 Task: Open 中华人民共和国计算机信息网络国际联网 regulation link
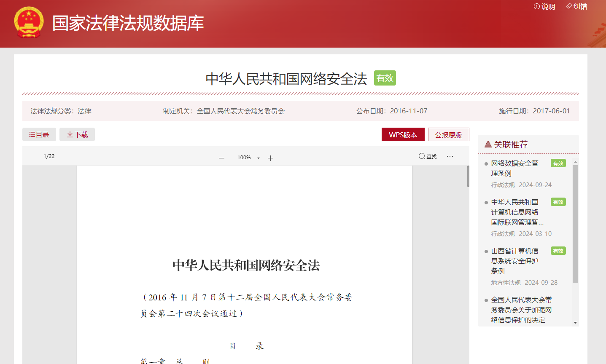[x=516, y=212]
